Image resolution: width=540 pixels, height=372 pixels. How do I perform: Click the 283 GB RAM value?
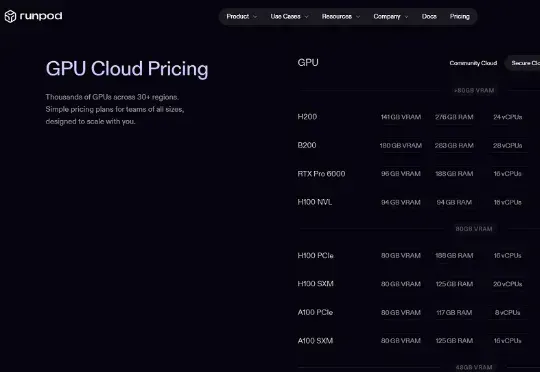click(454, 146)
